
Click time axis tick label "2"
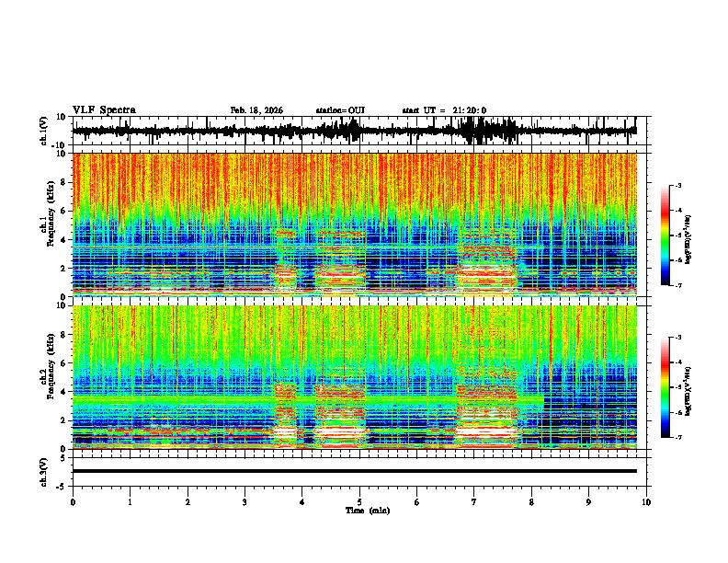[x=188, y=502]
